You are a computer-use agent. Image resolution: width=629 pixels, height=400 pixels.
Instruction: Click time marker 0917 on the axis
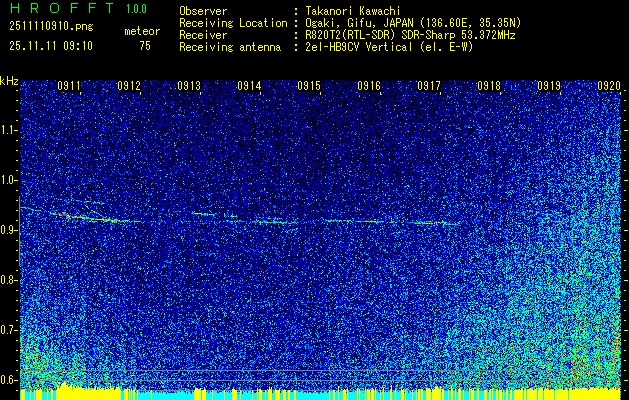pyautogui.click(x=429, y=85)
